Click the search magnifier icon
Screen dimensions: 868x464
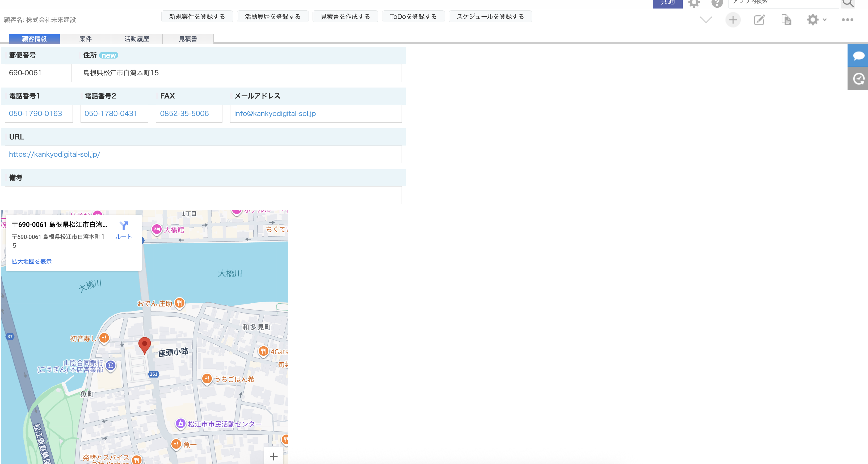click(x=848, y=3)
